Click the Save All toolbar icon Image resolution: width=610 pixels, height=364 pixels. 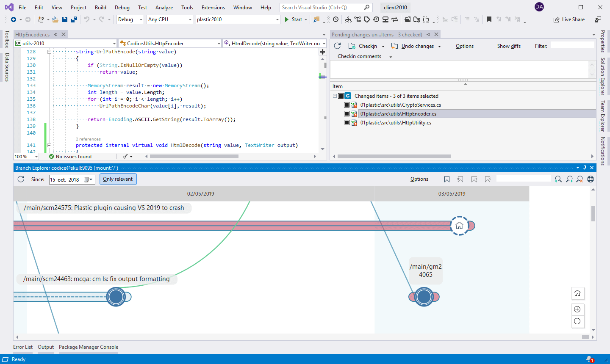pos(74,19)
